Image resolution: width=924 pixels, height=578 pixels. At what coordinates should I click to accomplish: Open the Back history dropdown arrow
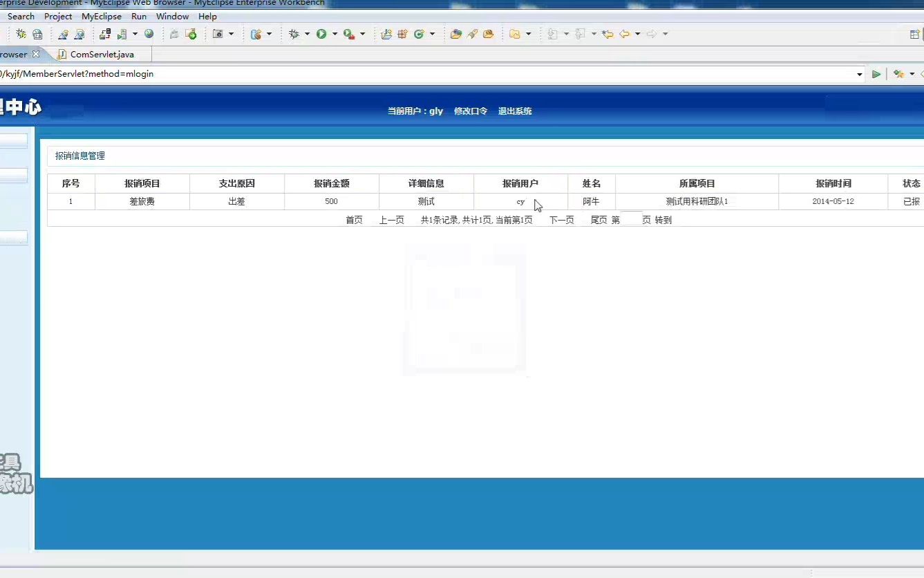[x=637, y=34]
